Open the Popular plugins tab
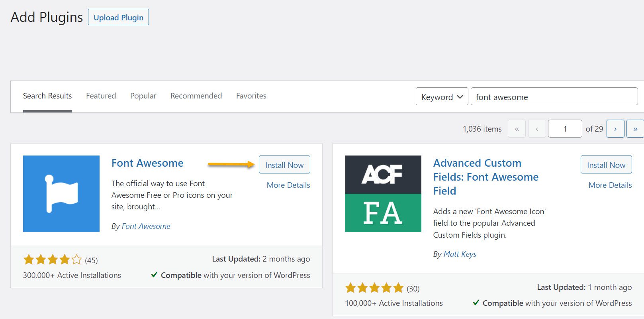Image resolution: width=644 pixels, height=319 pixels. (143, 96)
